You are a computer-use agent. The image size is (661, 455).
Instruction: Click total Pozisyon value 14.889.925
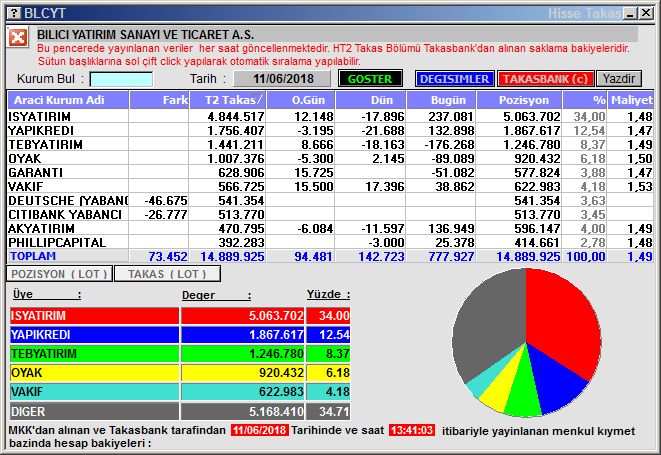528,256
